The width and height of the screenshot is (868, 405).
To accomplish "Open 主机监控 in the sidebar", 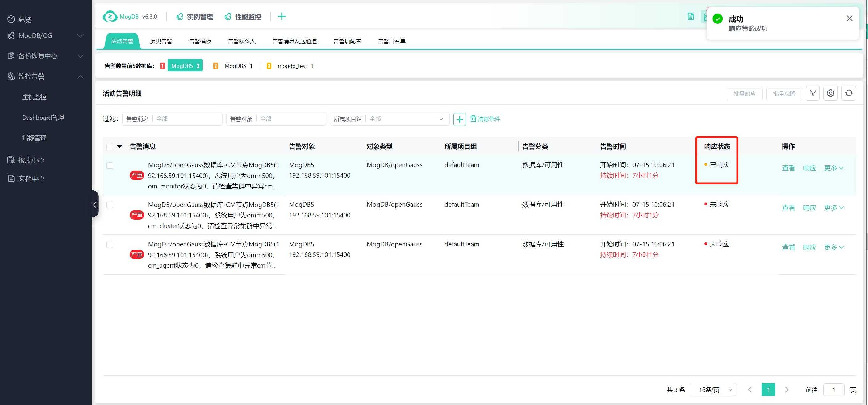I will (34, 97).
